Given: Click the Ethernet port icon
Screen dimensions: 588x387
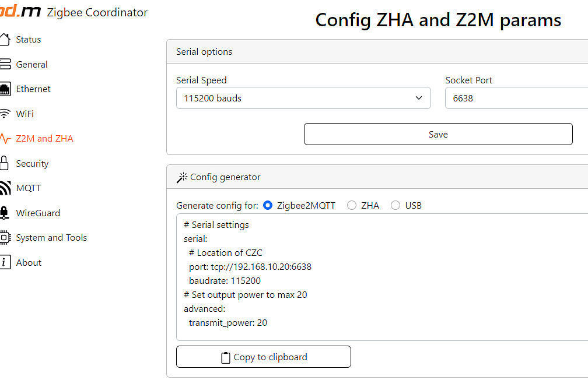Looking at the screenshot, I should 5,89.
